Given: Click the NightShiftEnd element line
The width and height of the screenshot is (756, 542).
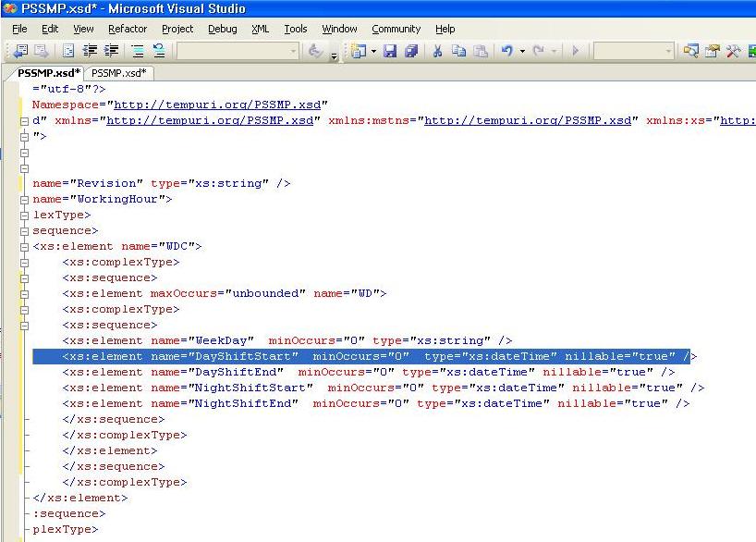Looking at the screenshot, I should 376,403.
